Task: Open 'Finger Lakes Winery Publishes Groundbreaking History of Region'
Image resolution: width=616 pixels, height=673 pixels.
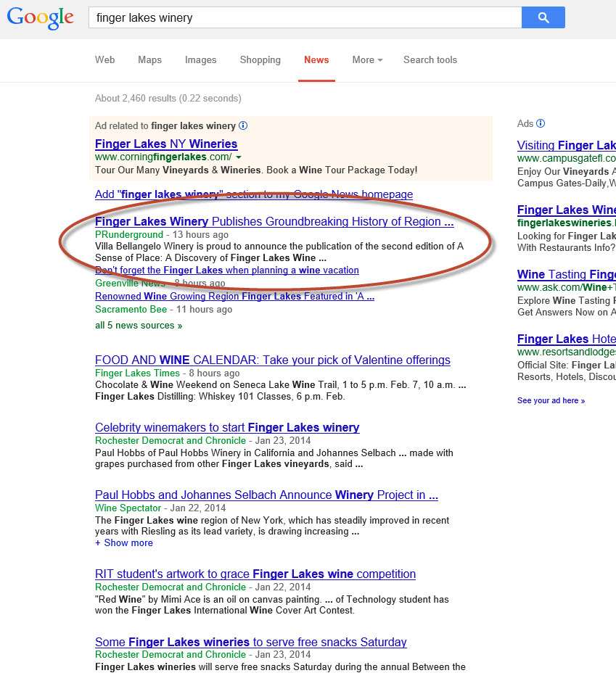Action: [274, 221]
